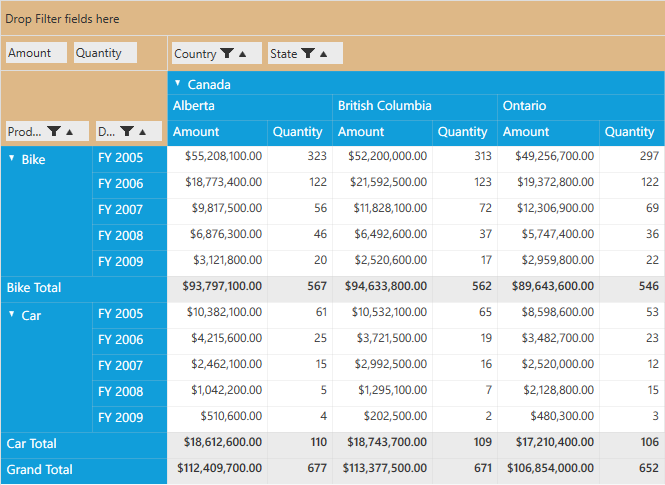Viewport: 665px width, 485px height.
Task: Select the Amount value field button
Action: [36, 53]
